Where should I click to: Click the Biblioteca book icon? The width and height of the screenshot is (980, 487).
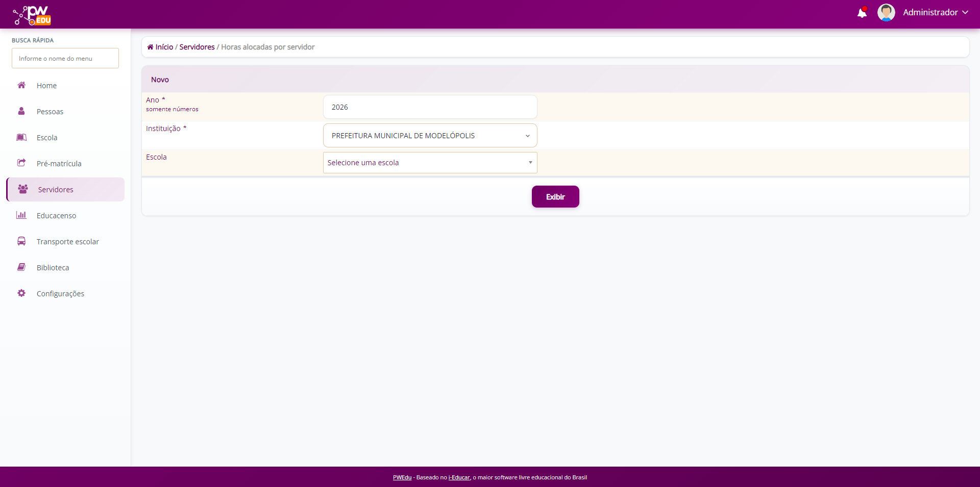pyautogui.click(x=21, y=267)
